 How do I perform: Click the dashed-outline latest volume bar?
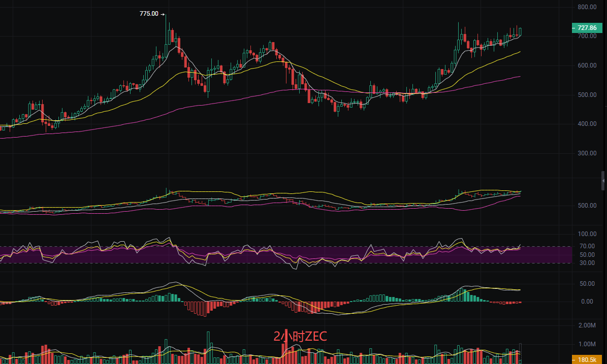click(x=520, y=354)
